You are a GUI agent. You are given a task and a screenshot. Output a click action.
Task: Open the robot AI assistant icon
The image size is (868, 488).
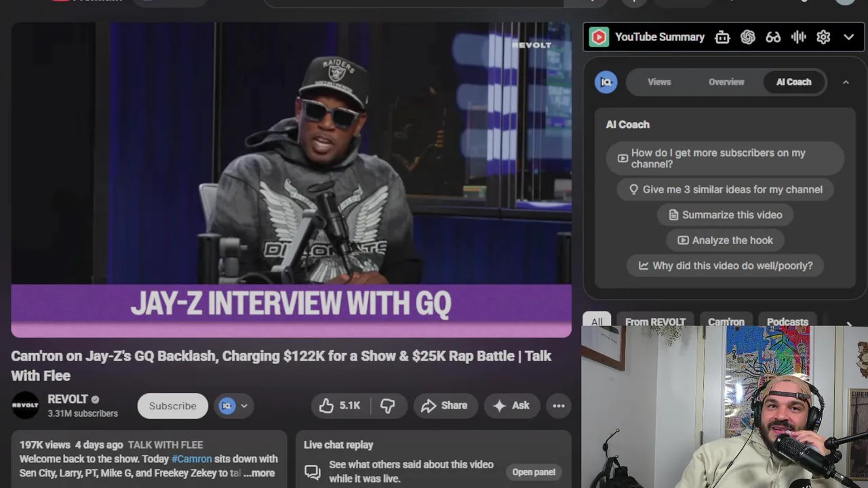coord(722,37)
